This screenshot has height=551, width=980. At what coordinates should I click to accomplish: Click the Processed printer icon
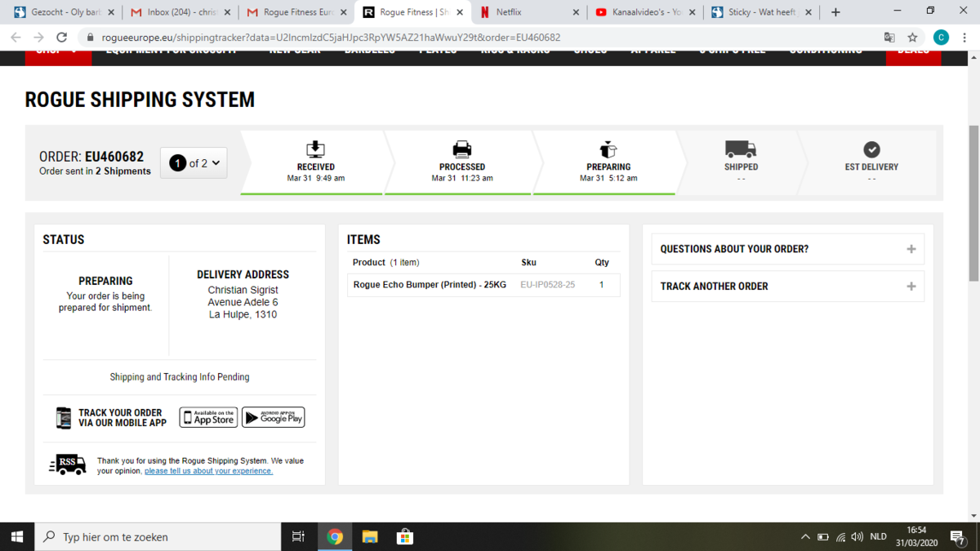(462, 149)
